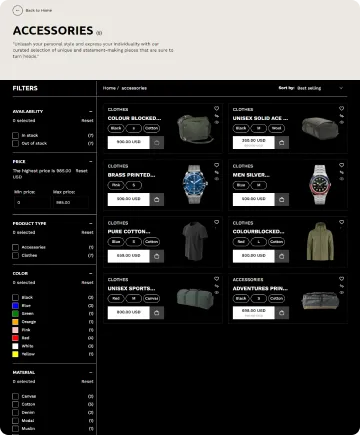Add Colourblocked jacket to cart
The width and height of the screenshot is (360, 435).
(x=282, y=256)
